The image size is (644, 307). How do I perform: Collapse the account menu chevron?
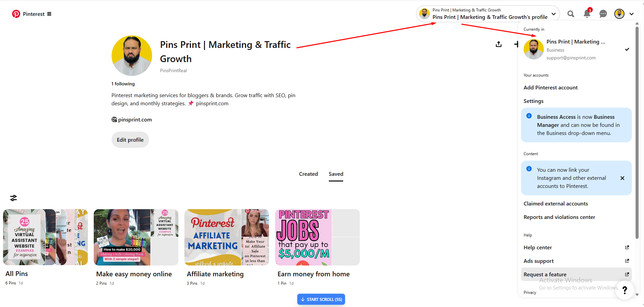pos(632,14)
